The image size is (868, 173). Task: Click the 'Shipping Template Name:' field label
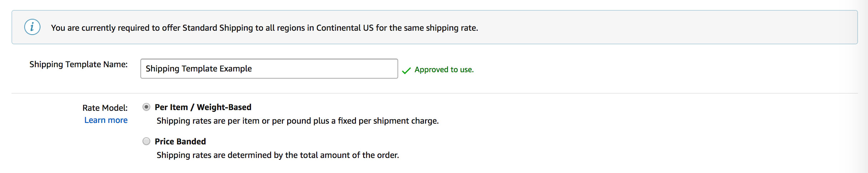point(78,64)
